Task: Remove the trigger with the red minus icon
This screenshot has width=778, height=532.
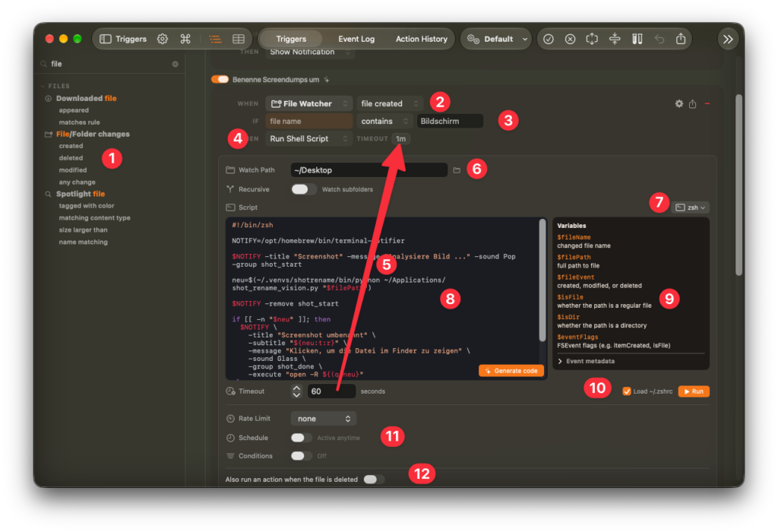Action: click(707, 103)
